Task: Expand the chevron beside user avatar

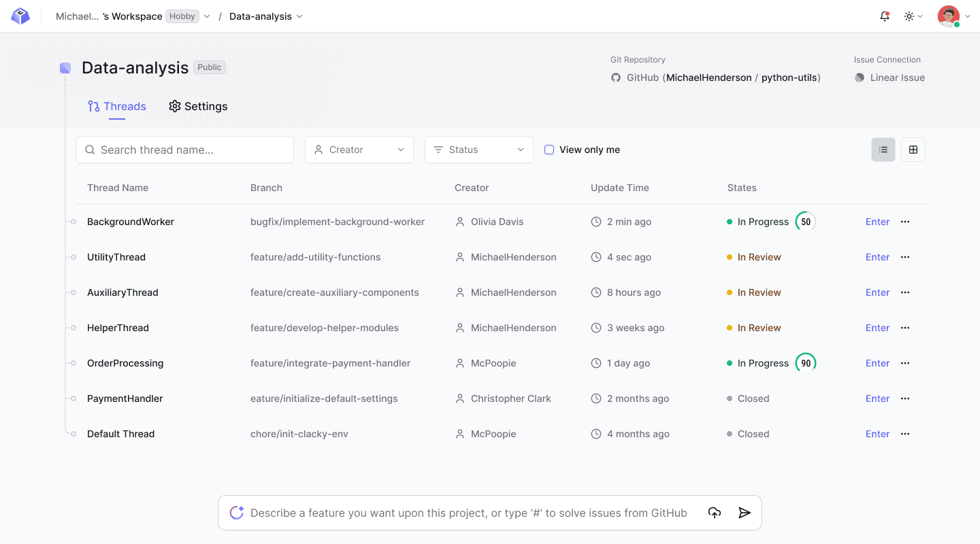Action: tap(968, 16)
